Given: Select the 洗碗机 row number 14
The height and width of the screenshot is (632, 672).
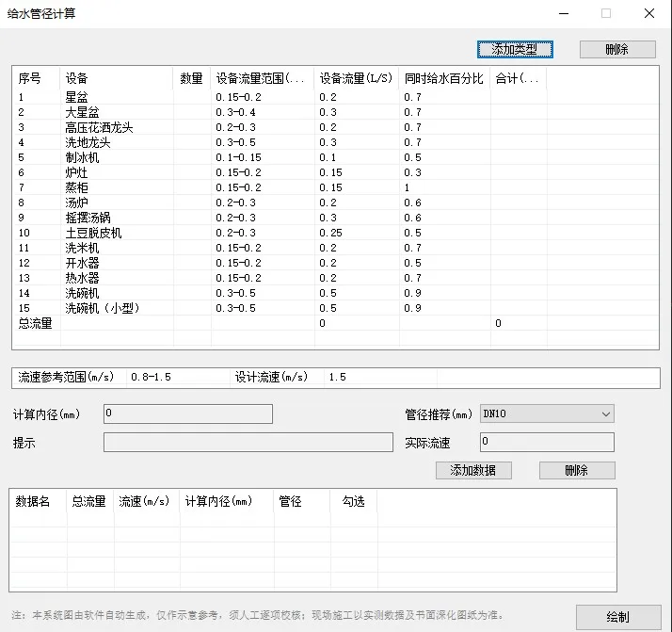Looking at the screenshot, I should [x=335, y=293].
